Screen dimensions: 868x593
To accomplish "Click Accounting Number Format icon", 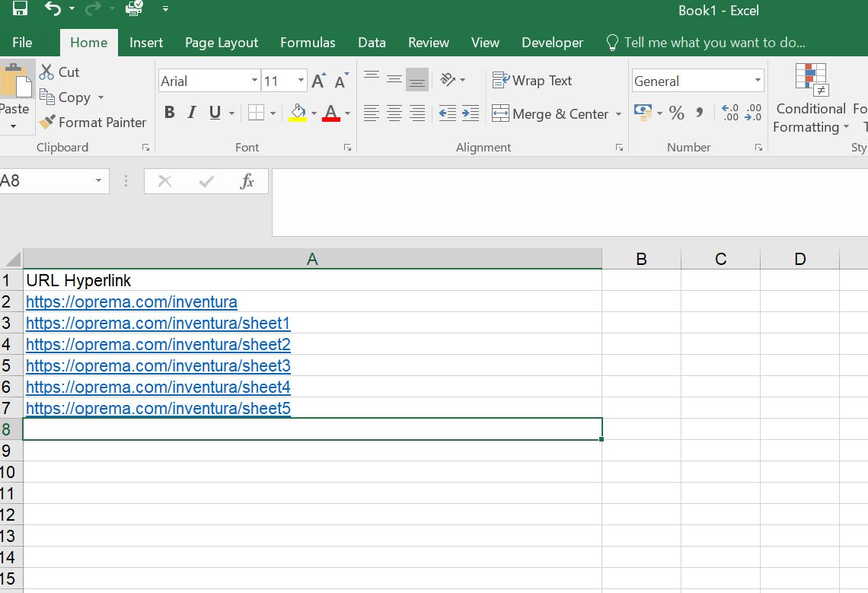I will [643, 113].
